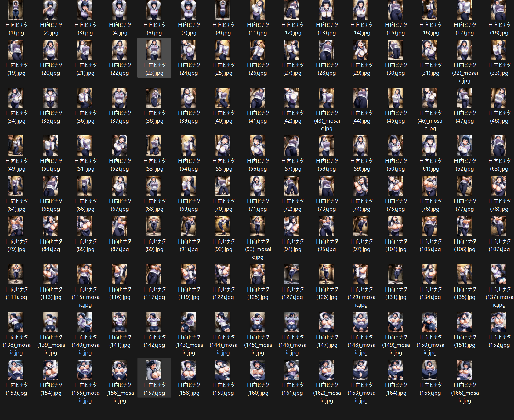Click file 日向ヒナタ (93)_mosaic.jpg
514x420 pixels.
click(x=258, y=238)
